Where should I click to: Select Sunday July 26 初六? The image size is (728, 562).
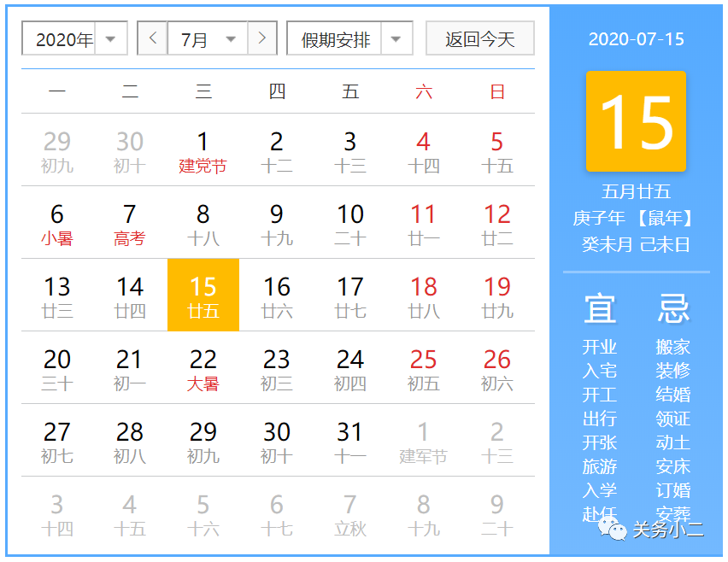[497, 368]
